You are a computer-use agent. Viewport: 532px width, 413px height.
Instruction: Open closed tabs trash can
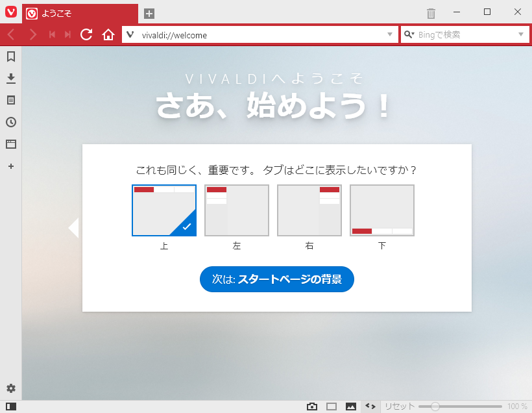(431, 14)
